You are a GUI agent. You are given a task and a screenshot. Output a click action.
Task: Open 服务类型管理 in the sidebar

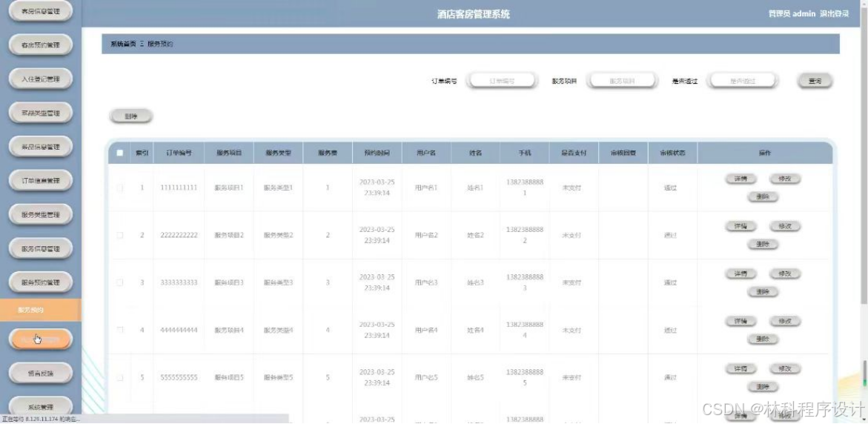tap(41, 215)
